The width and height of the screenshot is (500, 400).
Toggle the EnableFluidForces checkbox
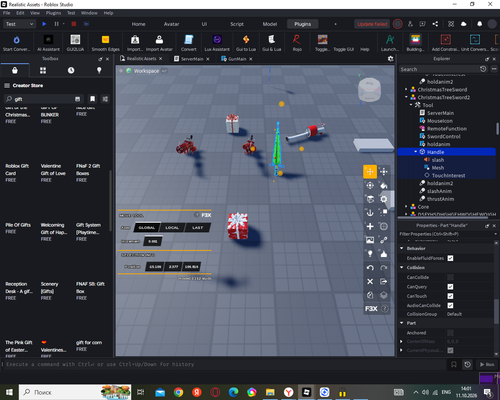(x=450, y=258)
